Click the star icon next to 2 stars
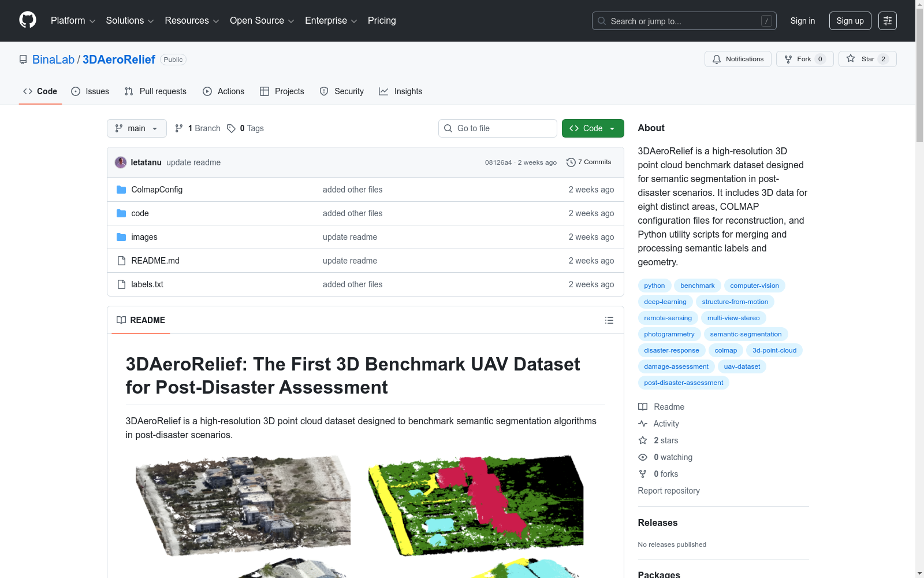The width and height of the screenshot is (924, 578). (643, 440)
